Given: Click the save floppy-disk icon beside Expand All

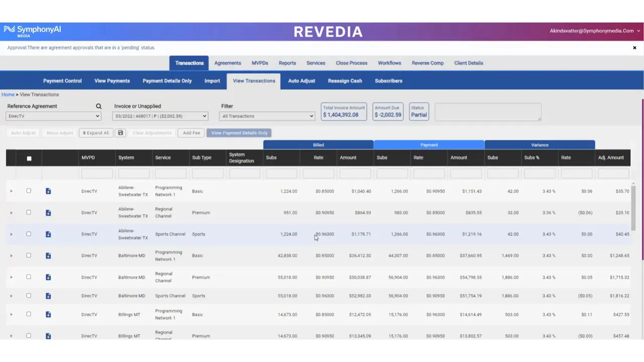Looking at the screenshot, I should pos(120,133).
